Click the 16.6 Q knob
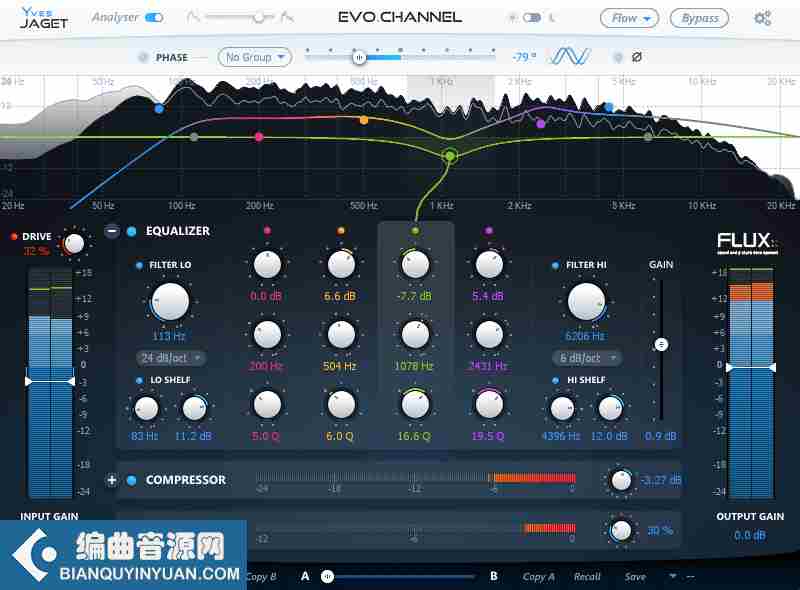 click(x=415, y=405)
